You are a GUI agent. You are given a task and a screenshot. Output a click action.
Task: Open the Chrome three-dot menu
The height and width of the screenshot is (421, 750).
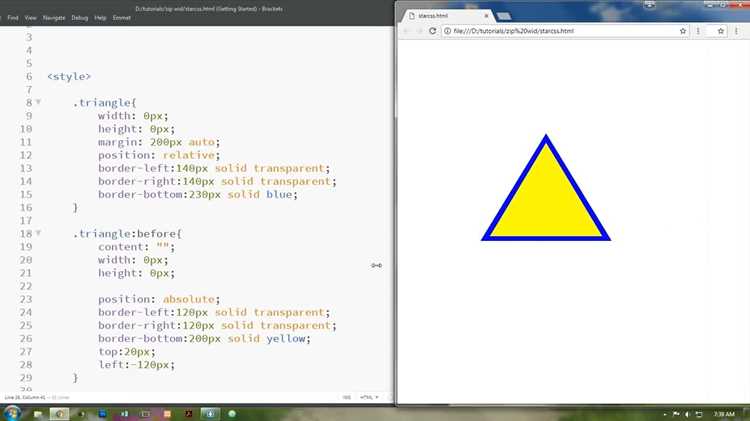(736, 31)
